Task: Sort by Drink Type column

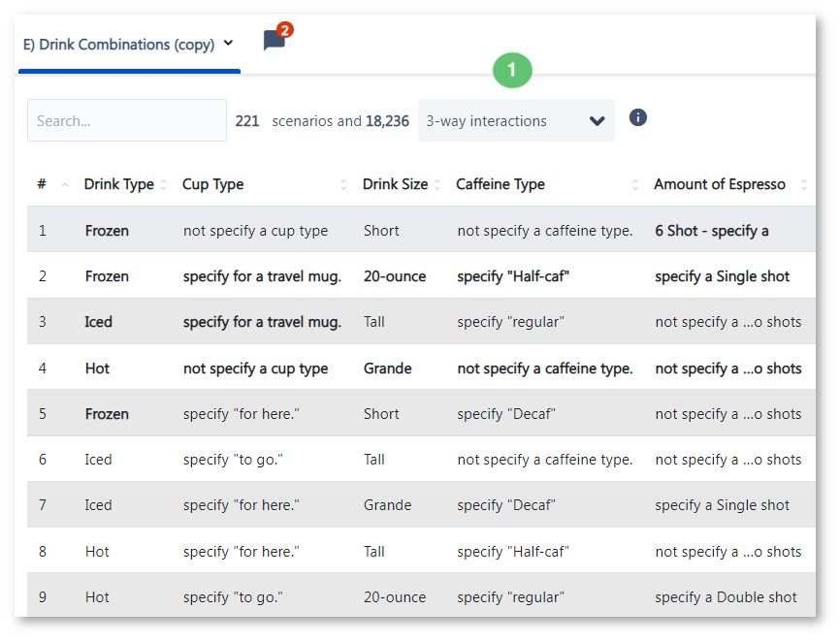Action: [x=163, y=185]
